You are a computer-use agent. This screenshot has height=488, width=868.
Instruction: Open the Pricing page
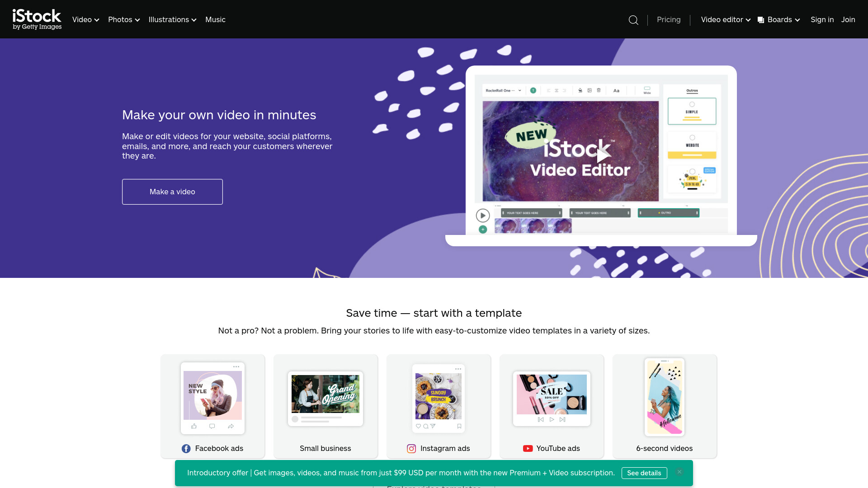click(x=669, y=20)
